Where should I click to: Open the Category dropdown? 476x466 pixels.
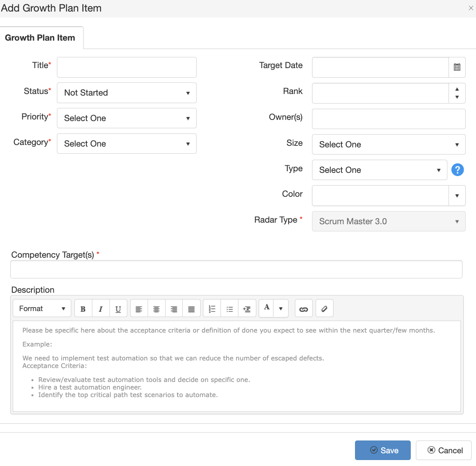pos(127,144)
